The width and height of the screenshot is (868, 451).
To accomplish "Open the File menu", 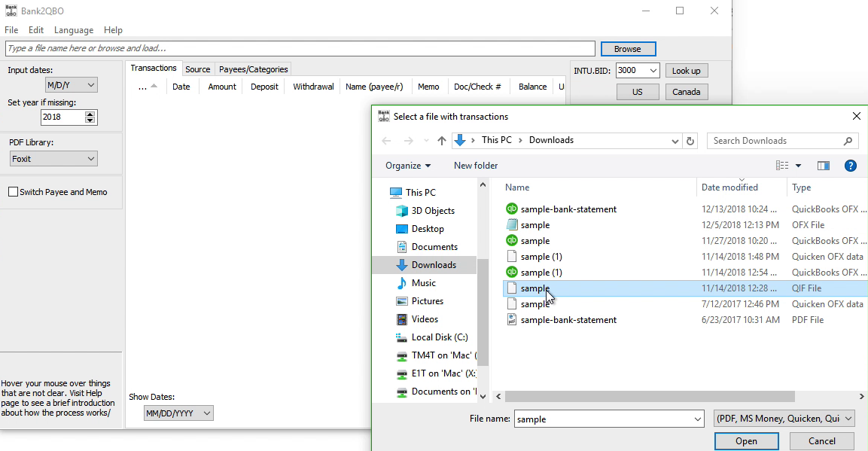I will (x=11, y=30).
